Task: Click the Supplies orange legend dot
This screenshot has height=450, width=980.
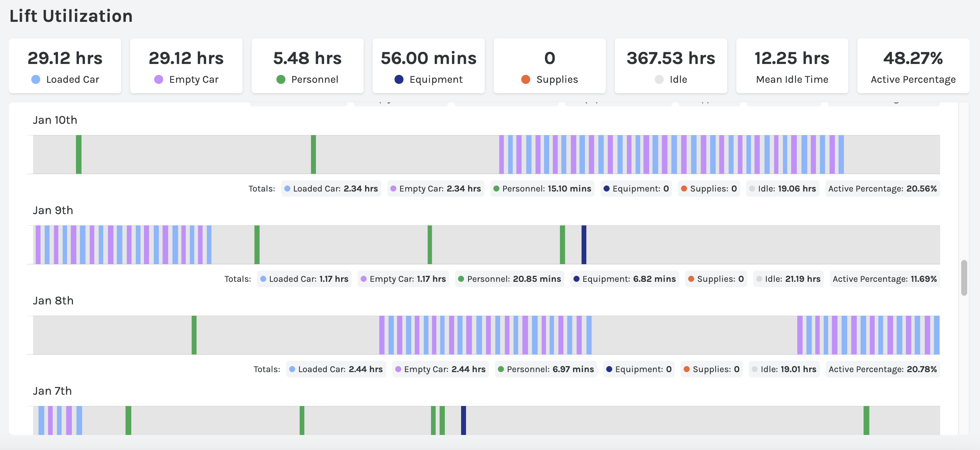Action: [525, 79]
